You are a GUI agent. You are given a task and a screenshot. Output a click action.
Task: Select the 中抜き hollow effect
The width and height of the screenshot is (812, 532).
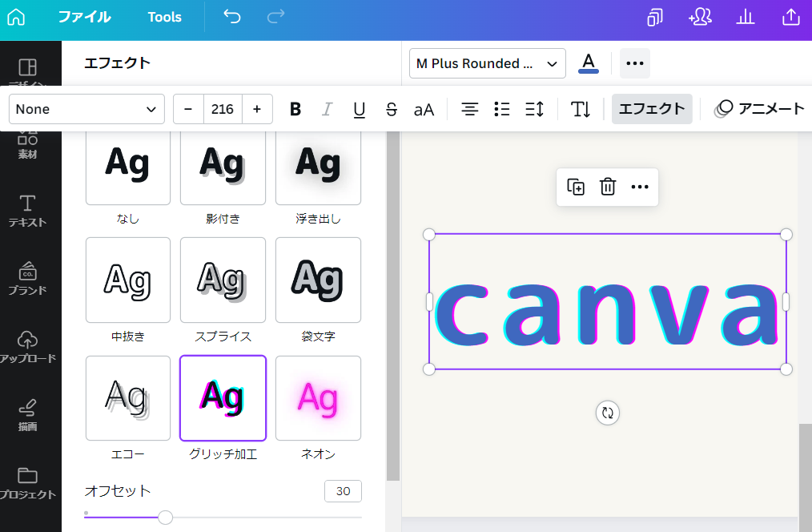tap(128, 280)
